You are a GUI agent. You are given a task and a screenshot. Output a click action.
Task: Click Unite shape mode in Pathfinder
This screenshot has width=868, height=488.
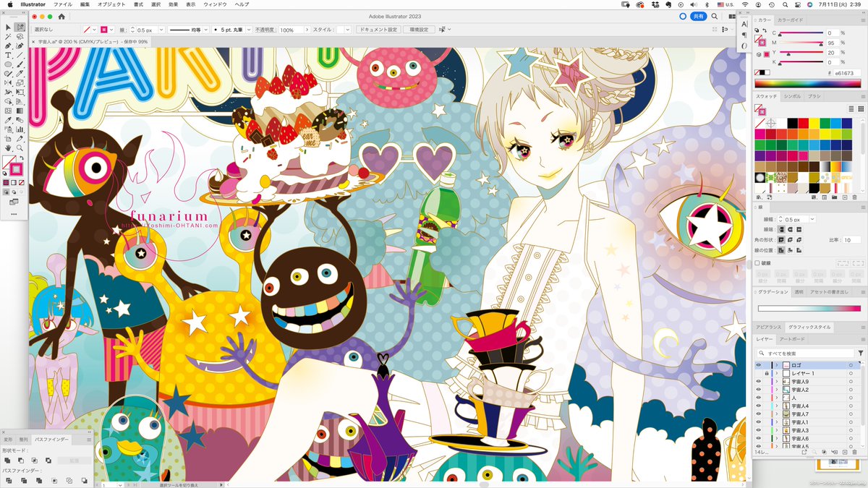point(7,460)
